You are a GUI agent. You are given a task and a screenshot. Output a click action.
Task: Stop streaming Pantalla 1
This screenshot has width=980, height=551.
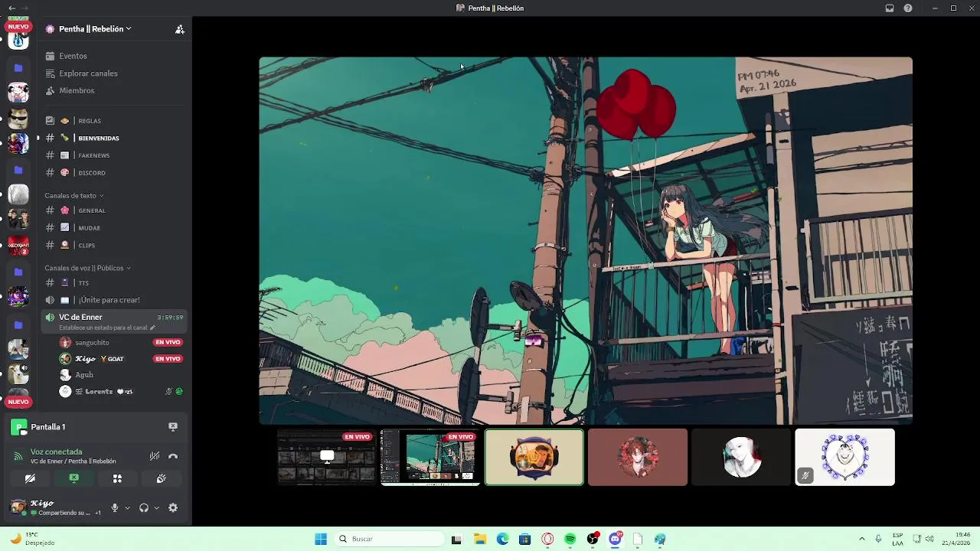point(173,427)
